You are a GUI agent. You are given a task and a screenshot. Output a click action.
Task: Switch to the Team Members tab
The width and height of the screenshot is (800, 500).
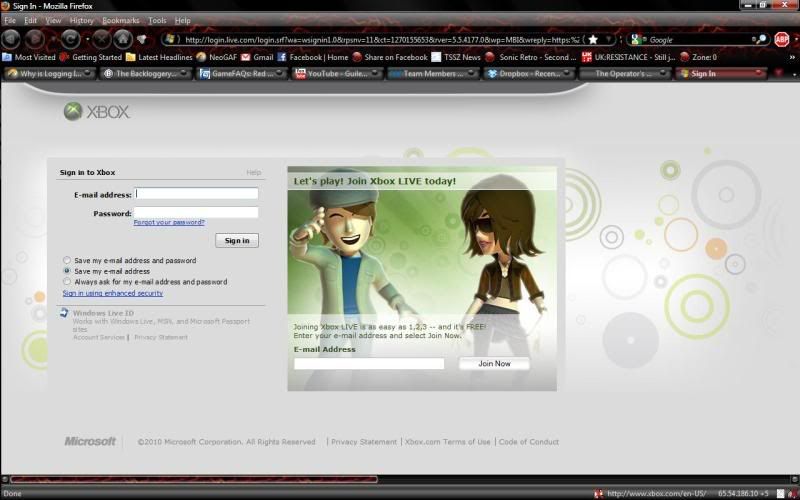click(x=434, y=73)
